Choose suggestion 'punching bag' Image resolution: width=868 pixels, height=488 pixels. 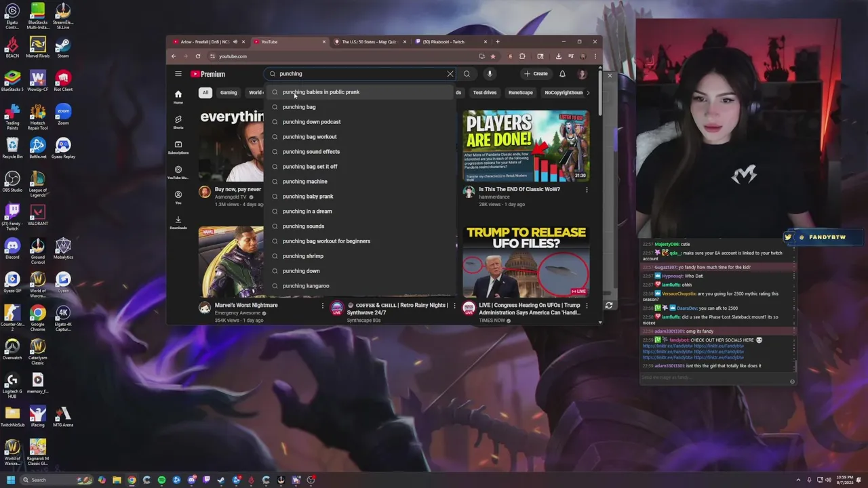pos(359,107)
